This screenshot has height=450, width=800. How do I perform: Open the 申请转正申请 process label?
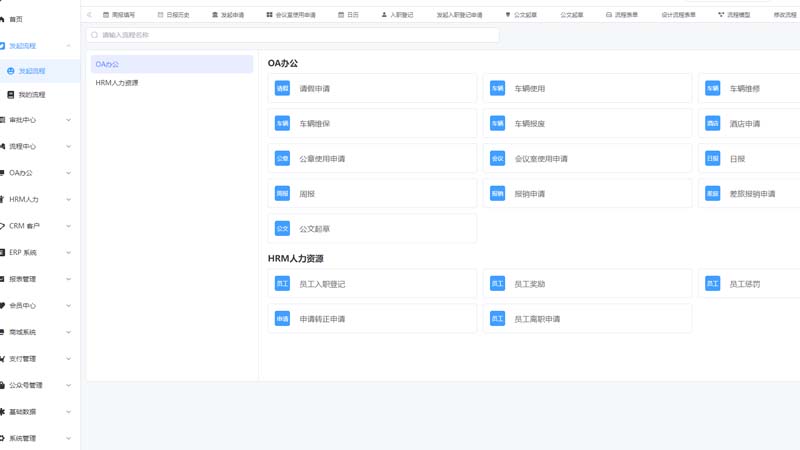322,319
